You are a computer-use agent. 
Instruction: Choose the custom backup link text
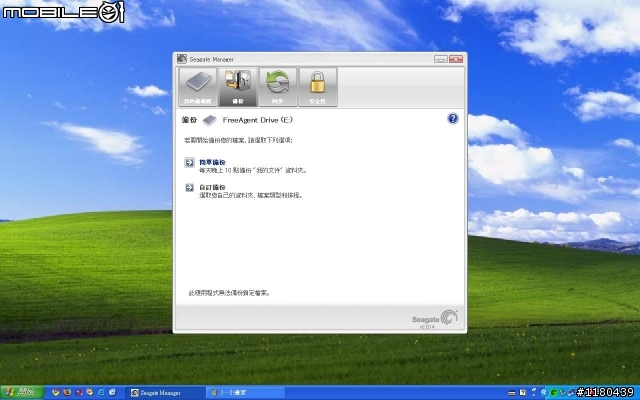pyautogui.click(x=212, y=187)
